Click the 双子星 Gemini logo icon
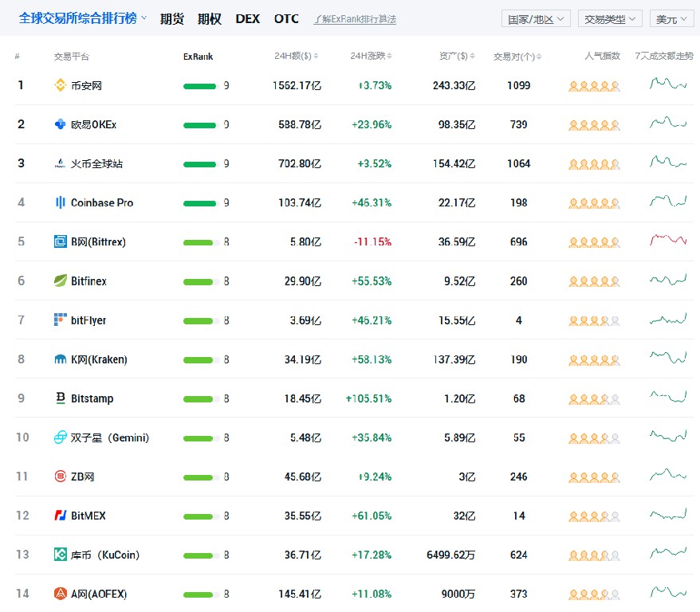Image resolution: width=700 pixels, height=612 pixels. 61,437
